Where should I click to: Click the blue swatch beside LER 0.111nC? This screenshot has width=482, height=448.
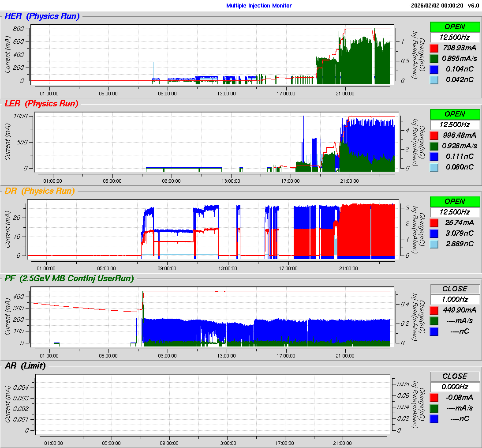(434, 156)
